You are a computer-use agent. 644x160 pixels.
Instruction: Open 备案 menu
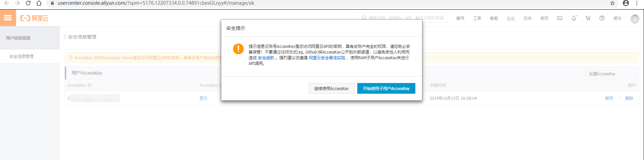(494, 18)
